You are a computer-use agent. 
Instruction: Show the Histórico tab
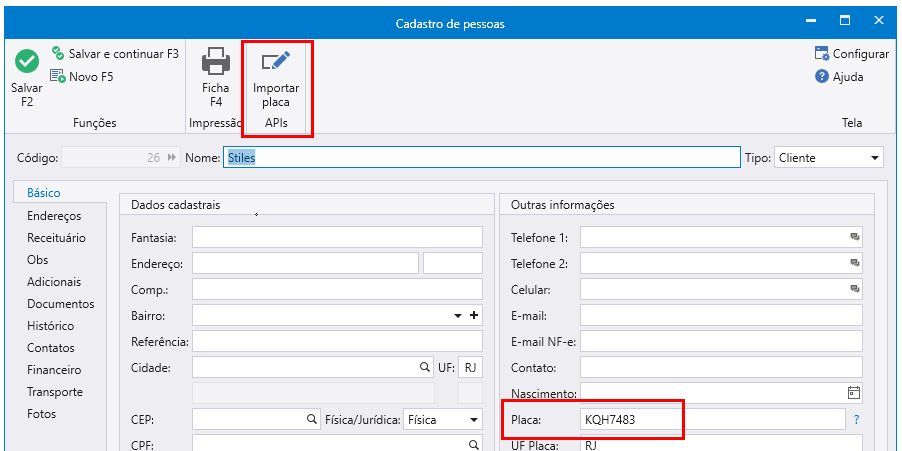51,326
